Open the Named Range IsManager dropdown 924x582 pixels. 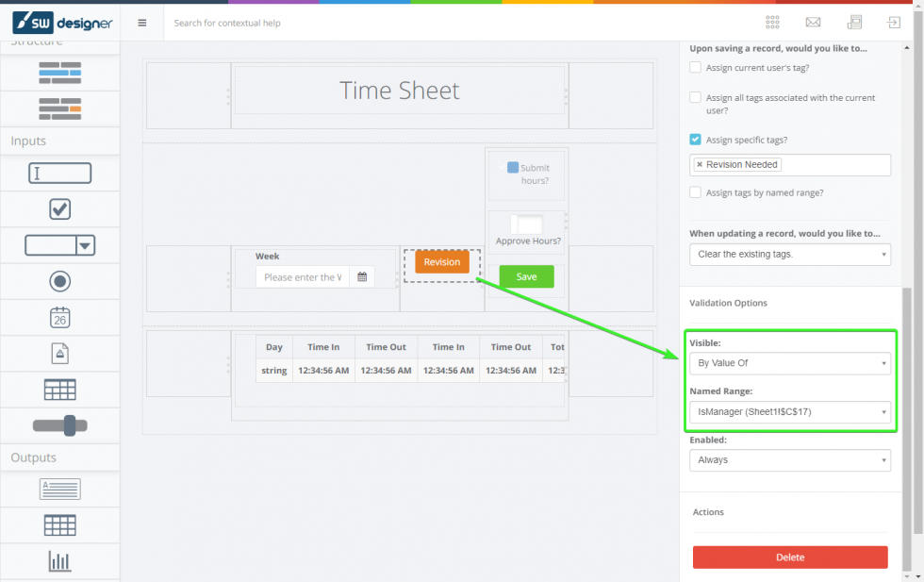click(x=789, y=411)
